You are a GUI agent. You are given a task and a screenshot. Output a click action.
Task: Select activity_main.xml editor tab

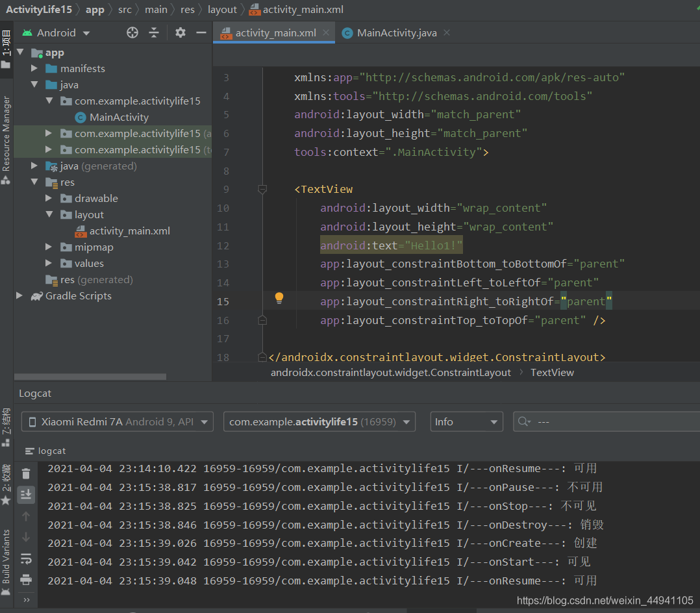point(275,32)
